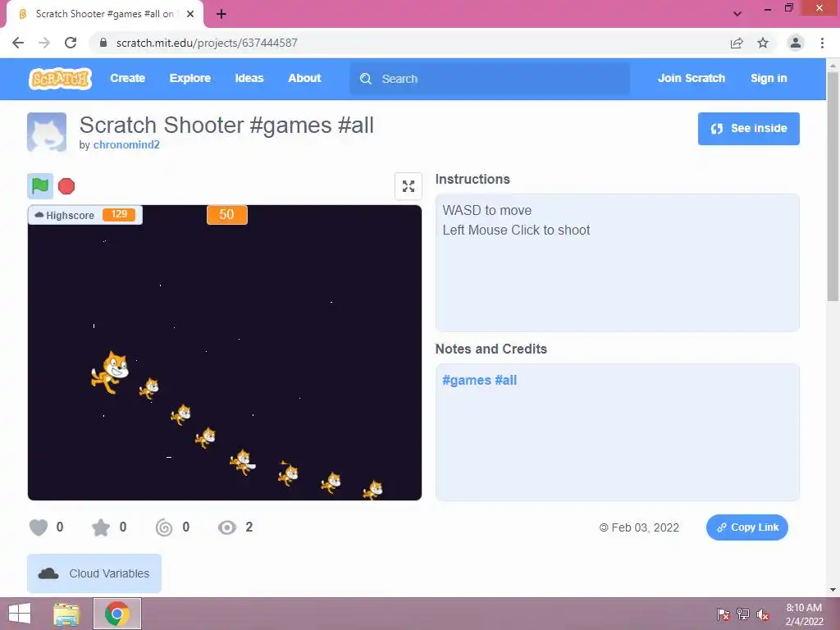Image resolution: width=840 pixels, height=630 pixels.
Task: Open chronomind2 author profile link
Action: pyautogui.click(x=126, y=144)
